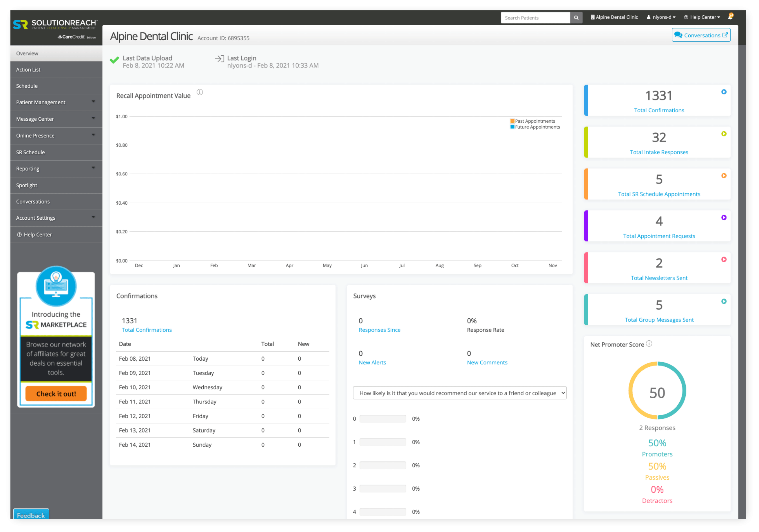Open the Help Center dropdown in header
759x532 pixels.
click(x=702, y=17)
